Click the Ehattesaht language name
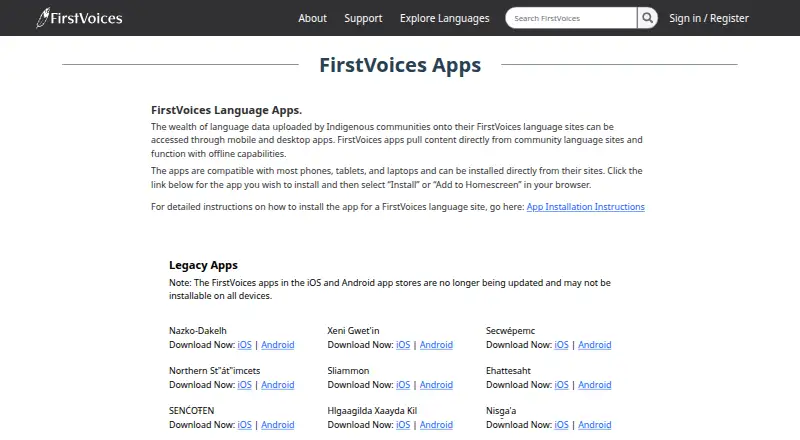 508,371
